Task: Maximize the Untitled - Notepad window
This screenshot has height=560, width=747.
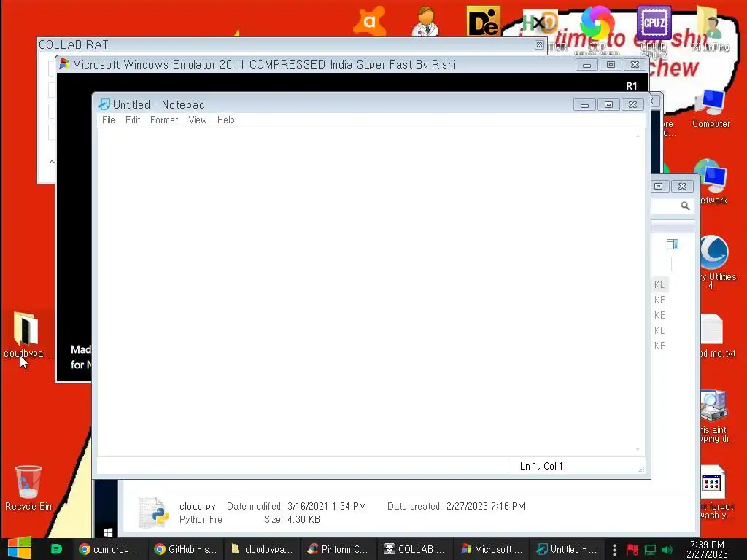Action: (x=609, y=105)
